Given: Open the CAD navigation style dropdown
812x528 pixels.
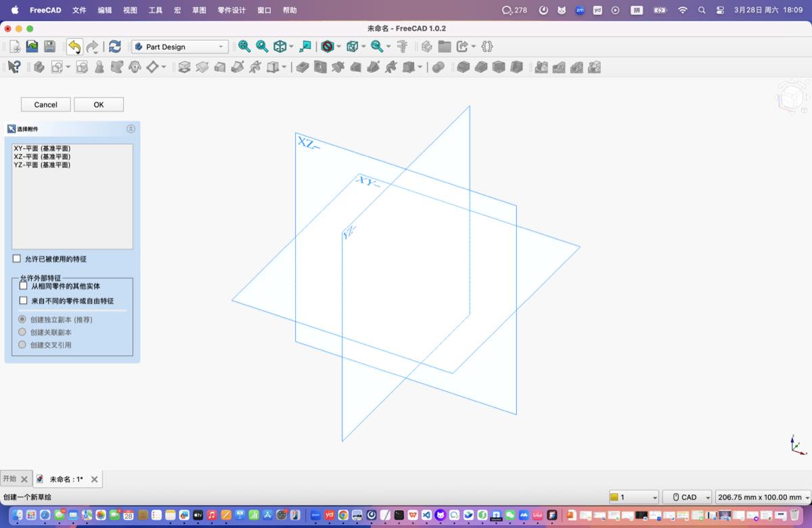Looking at the screenshot, I should coord(687,497).
